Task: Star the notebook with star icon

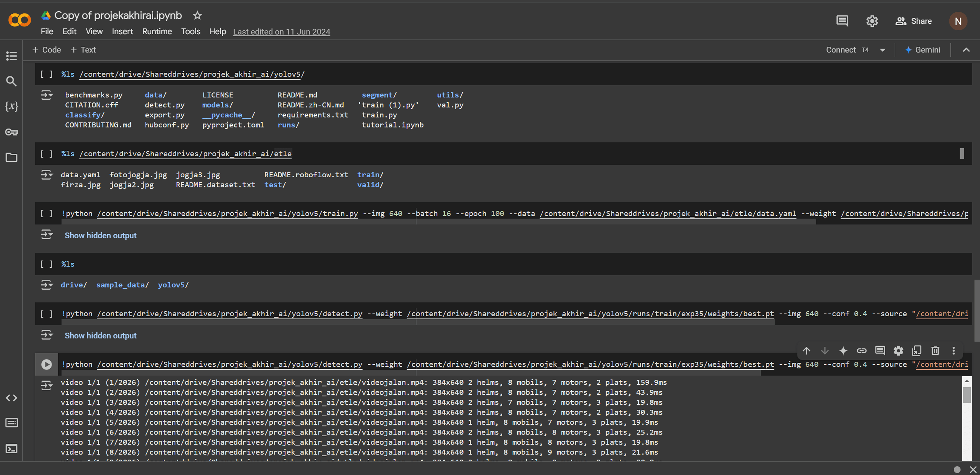Action: tap(197, 15)
